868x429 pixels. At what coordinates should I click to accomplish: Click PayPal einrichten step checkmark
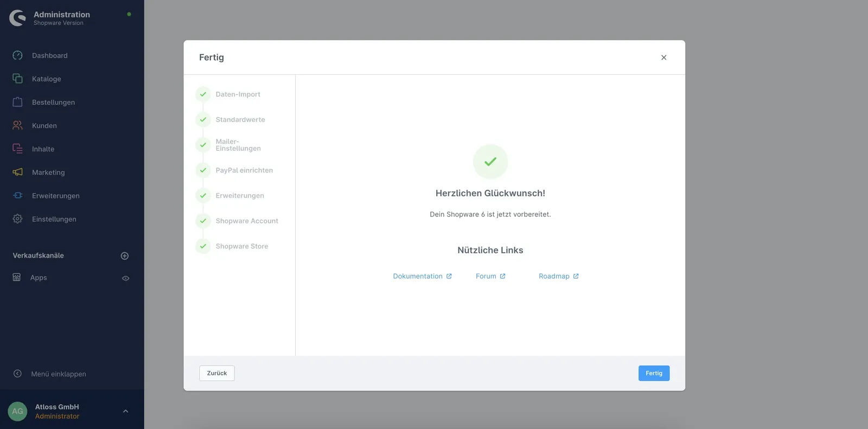(203, 170)
